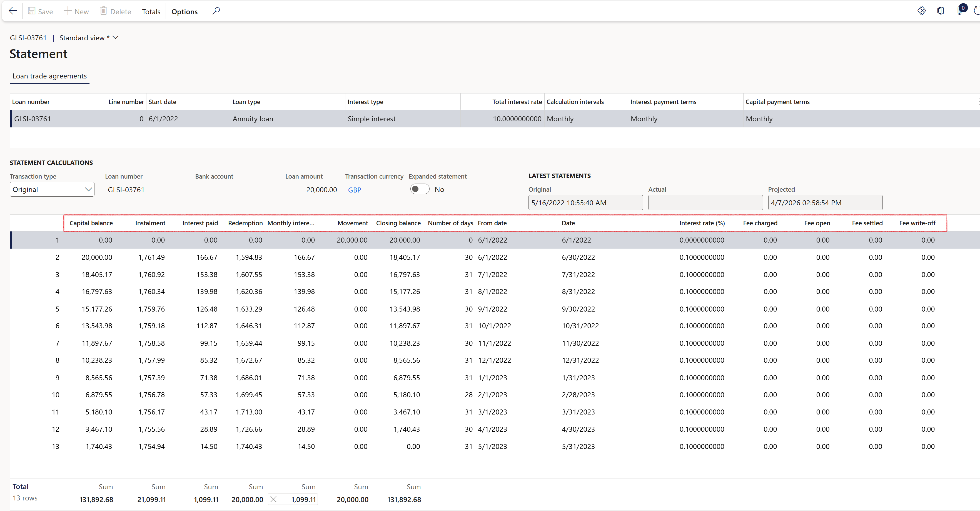Screen dimensions: 980x511
Task: Click the Open in Microsoft Office icon
Action: click(941, 11)
